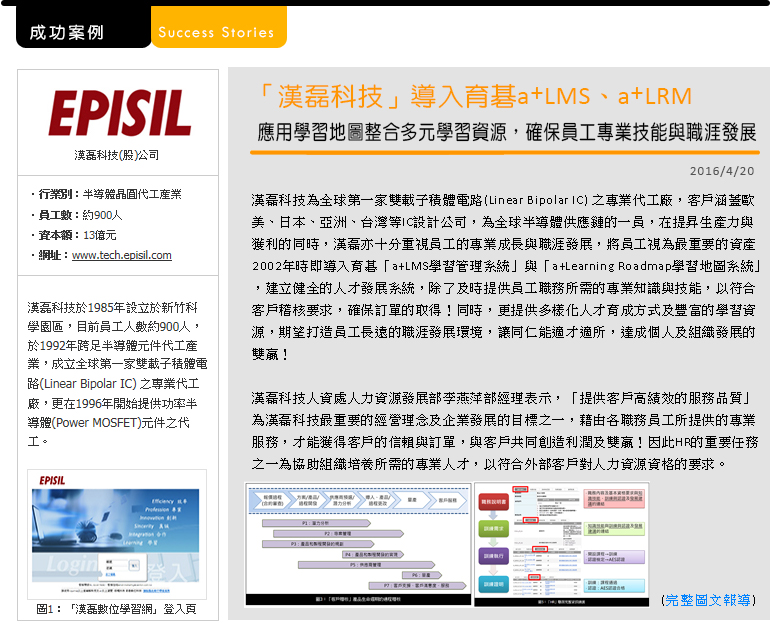The image size is (770, 628).
Task: Click the 員工數 約900人 line
Action: click(77, 215)
